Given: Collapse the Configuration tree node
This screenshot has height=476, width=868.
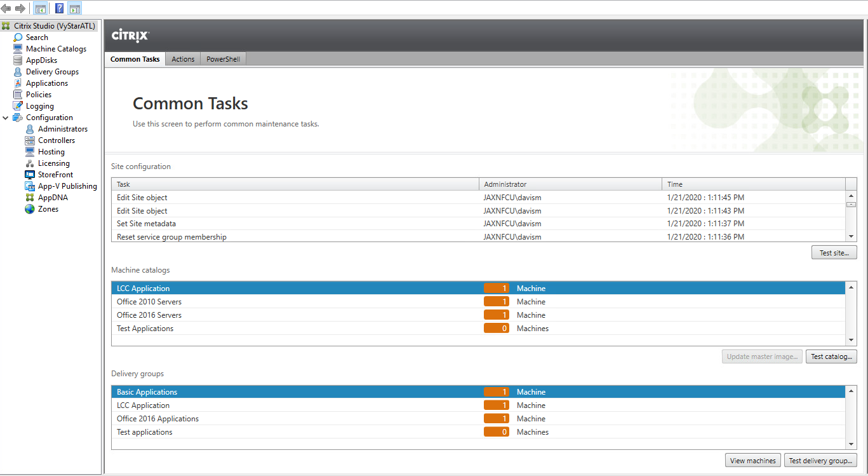Looking at the screenshot, I should (6, 118).
